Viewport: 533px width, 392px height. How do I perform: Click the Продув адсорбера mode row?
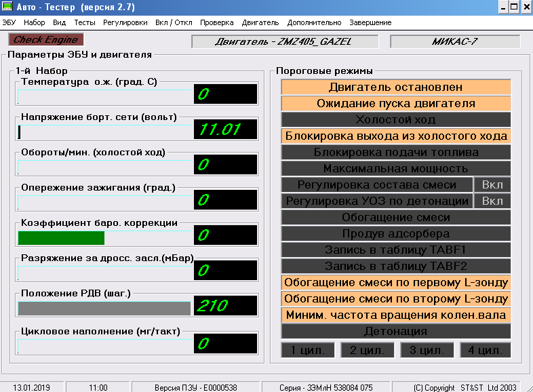[x=395, y=233]
